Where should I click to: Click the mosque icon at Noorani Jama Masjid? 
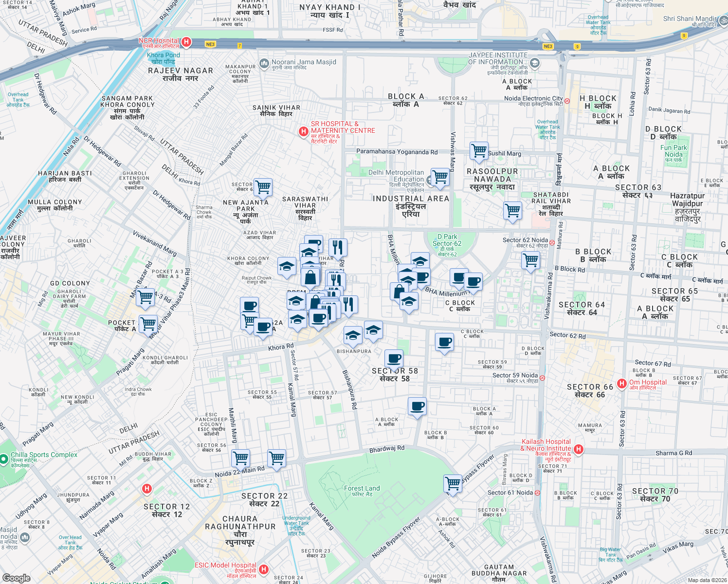coord(264,62)
